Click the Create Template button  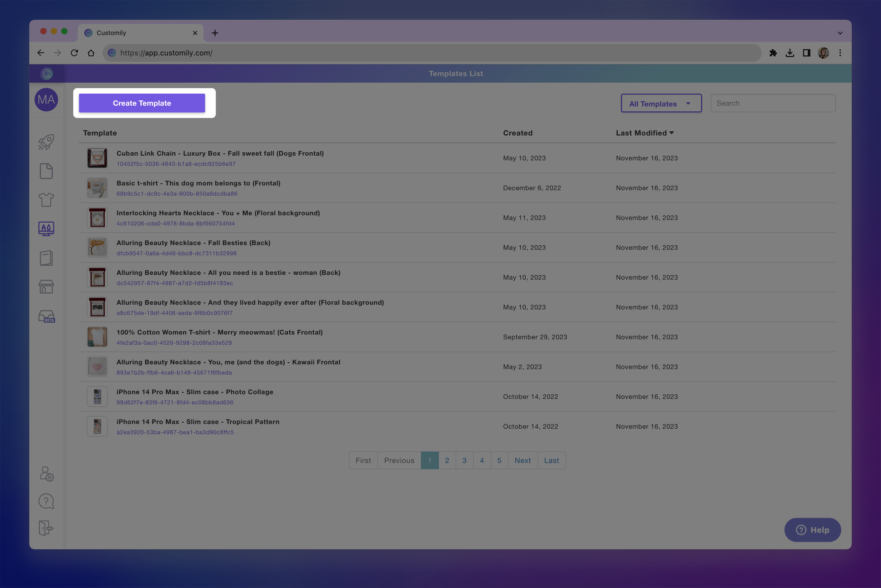(142, 103)
